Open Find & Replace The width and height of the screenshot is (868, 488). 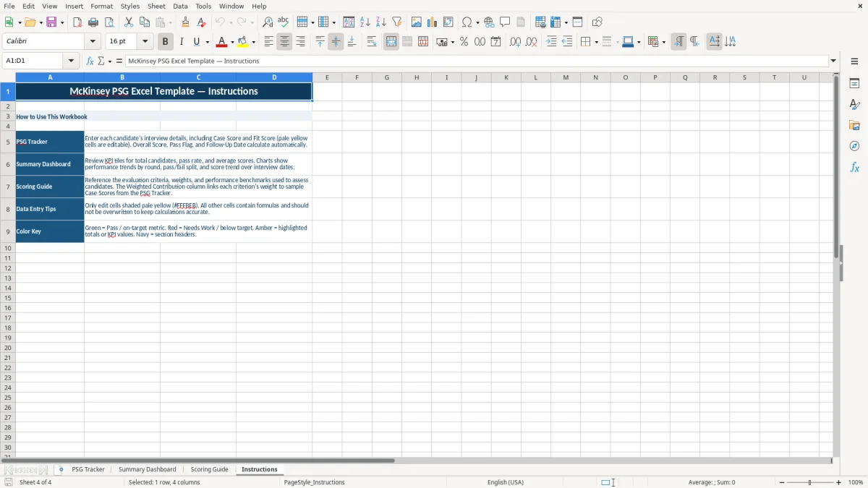pyautogui.click(x=268, y=22)
